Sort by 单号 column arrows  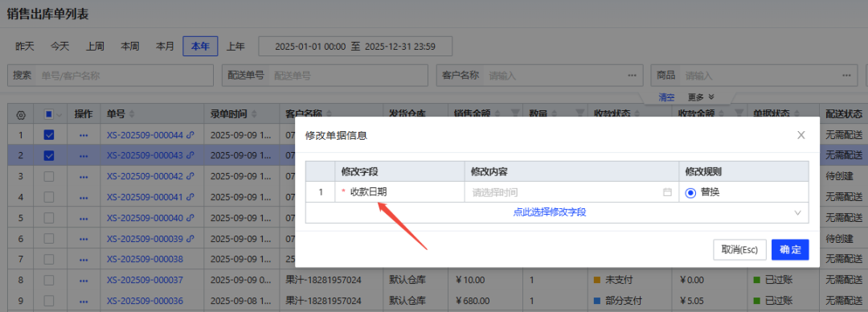tap(131, 114)
